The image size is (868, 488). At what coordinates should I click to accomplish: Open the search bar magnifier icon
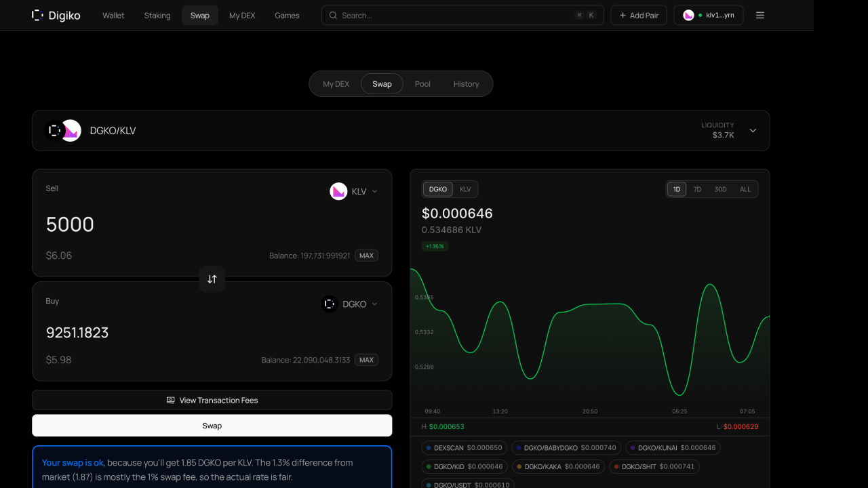tap(332, 15)
